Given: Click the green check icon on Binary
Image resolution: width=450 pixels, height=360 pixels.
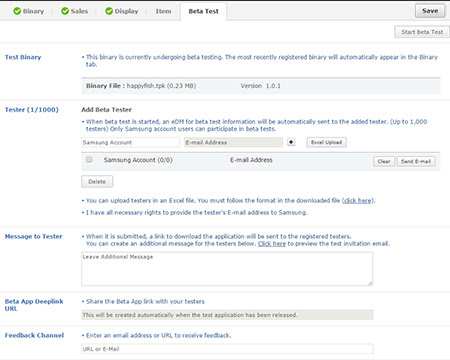Looking at the screenshot, I should [17, 11].
